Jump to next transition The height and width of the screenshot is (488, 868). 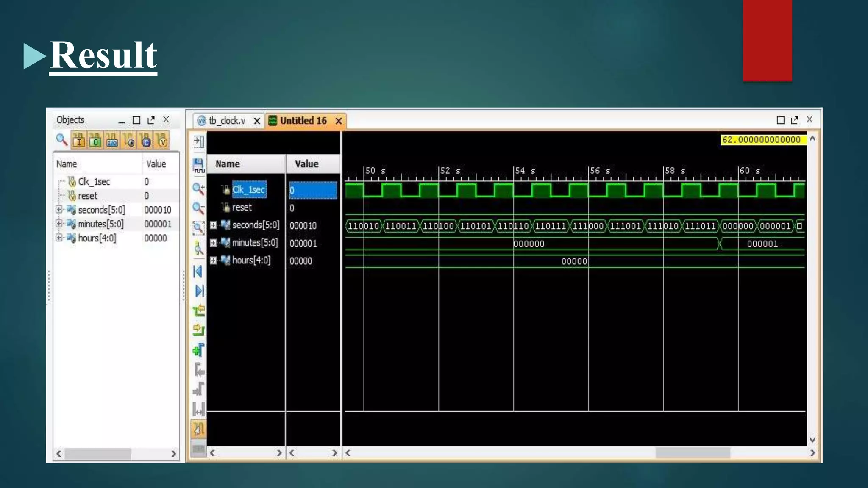point(198,330)
